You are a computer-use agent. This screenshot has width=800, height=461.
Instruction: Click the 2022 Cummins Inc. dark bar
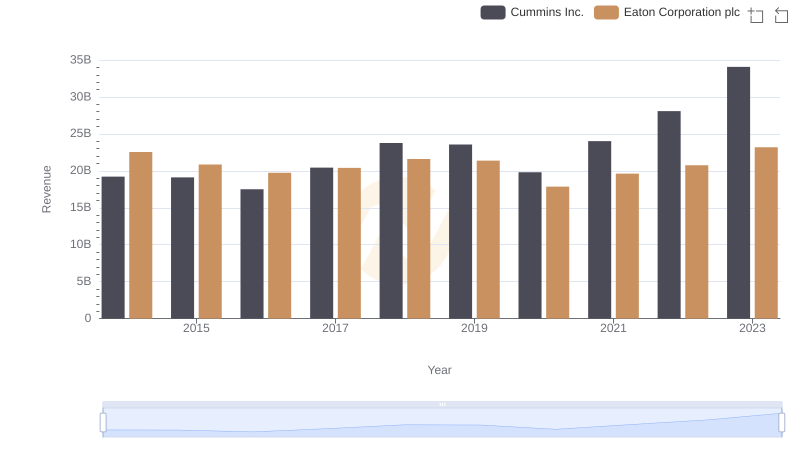point(669,215)
